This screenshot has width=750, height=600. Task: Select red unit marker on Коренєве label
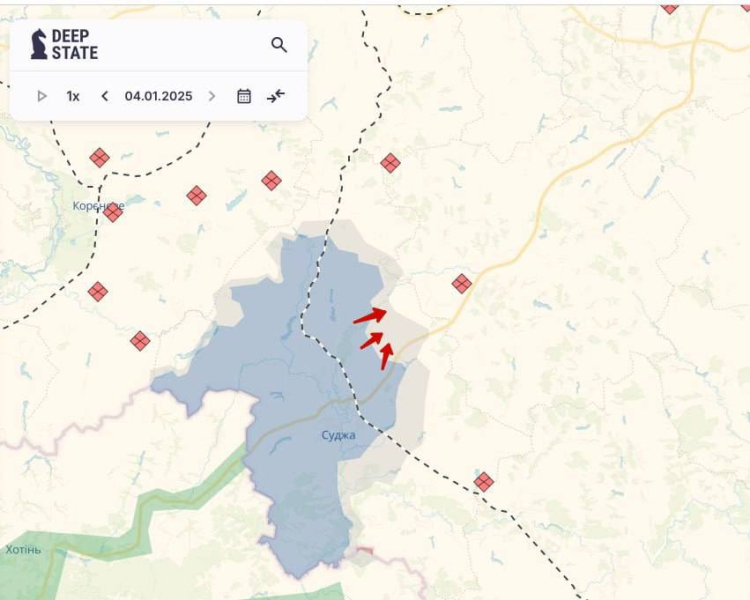point(113,212)
